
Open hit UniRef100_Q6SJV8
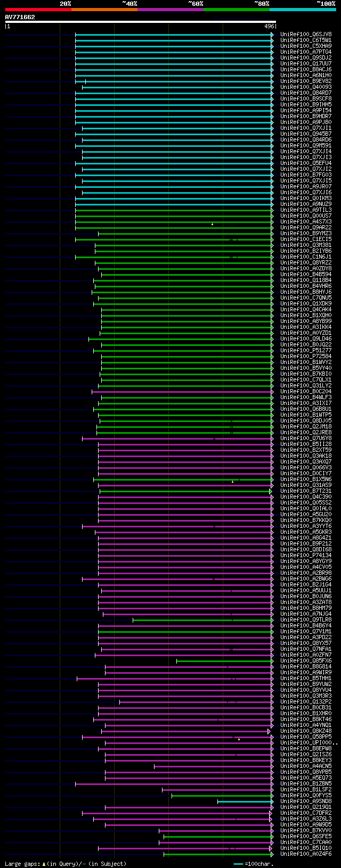click(306, 34)
